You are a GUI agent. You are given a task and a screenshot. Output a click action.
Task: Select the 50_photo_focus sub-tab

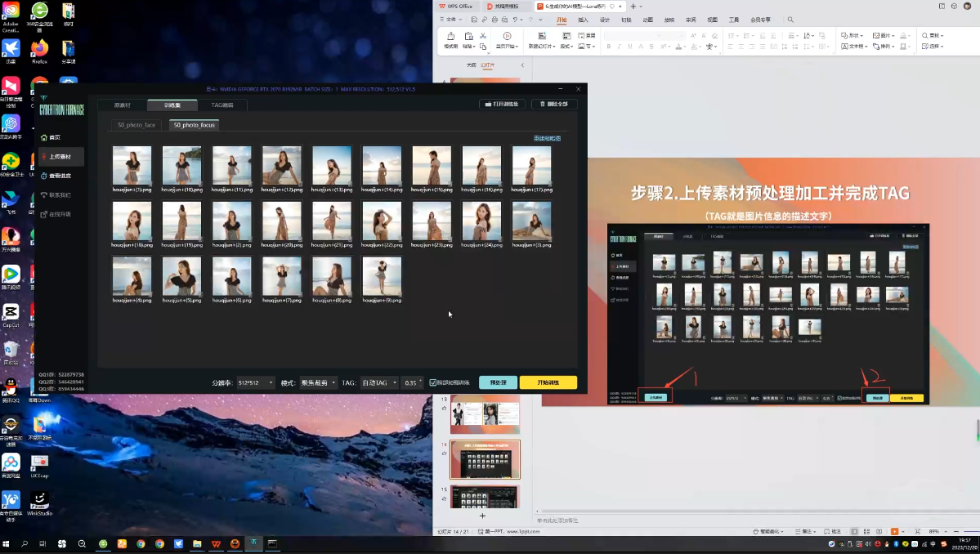pos(195,125)
